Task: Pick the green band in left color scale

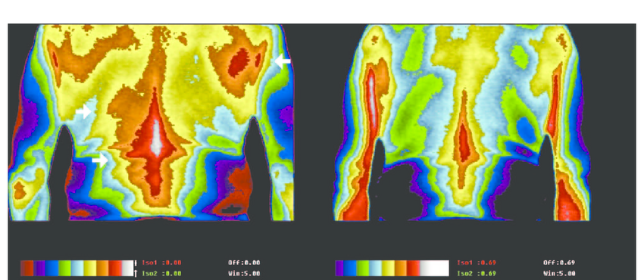Action: pyautogui.click(x=64, y=268)
